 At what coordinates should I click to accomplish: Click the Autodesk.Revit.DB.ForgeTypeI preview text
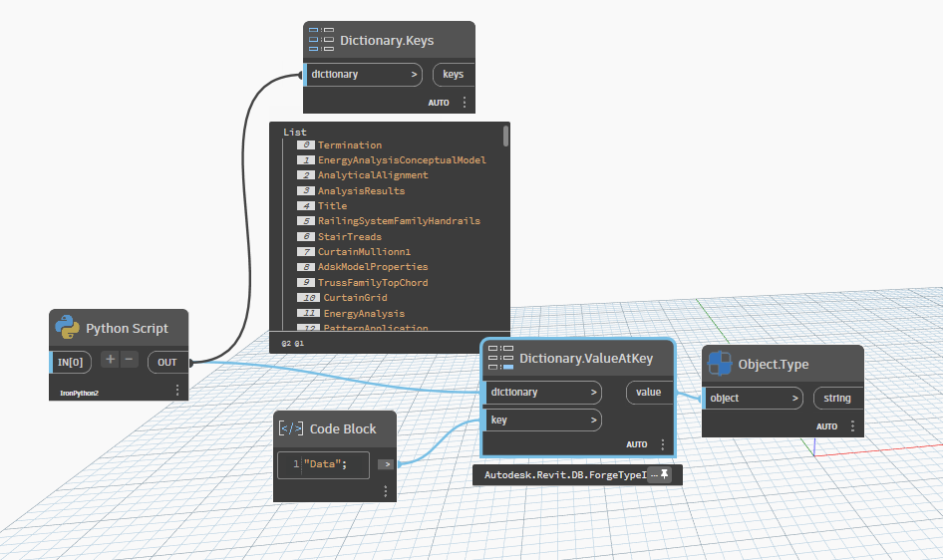[x=565, y=474]
